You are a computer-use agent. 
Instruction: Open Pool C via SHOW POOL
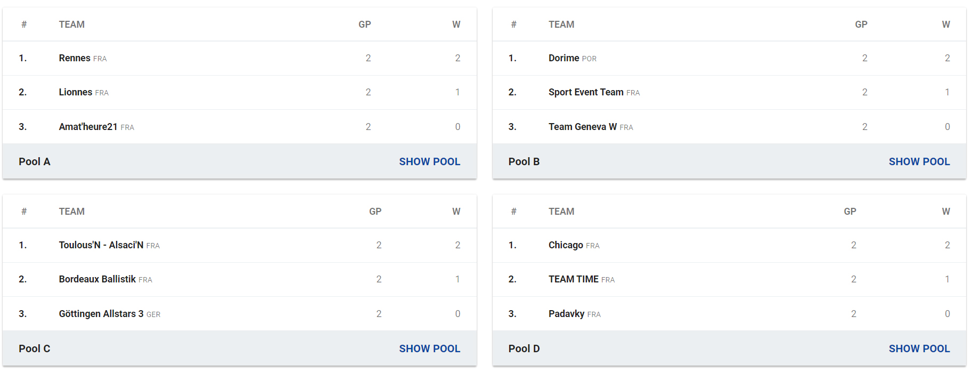[429, 348]
